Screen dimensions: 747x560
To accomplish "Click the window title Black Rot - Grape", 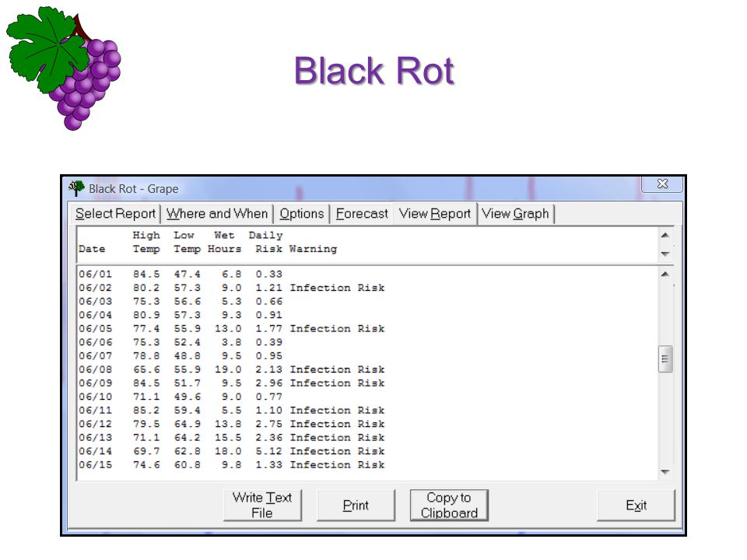I will click(x=133, y=189).
